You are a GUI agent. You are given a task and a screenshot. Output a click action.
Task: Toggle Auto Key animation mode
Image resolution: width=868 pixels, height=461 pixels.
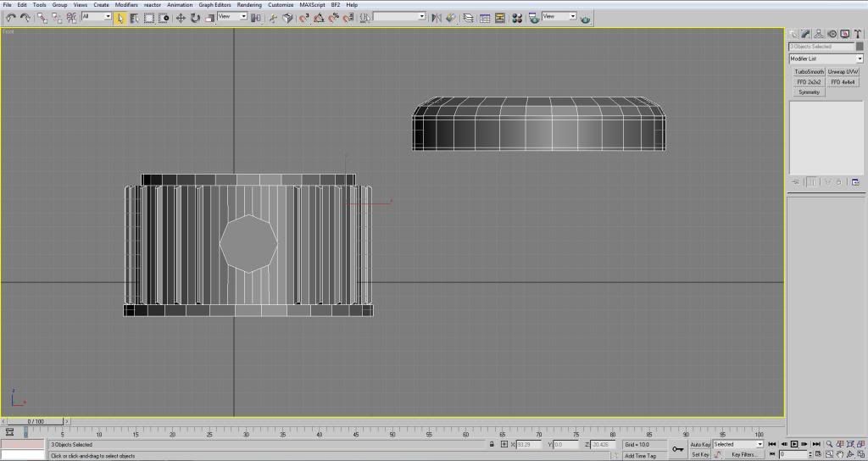[700, 444]
